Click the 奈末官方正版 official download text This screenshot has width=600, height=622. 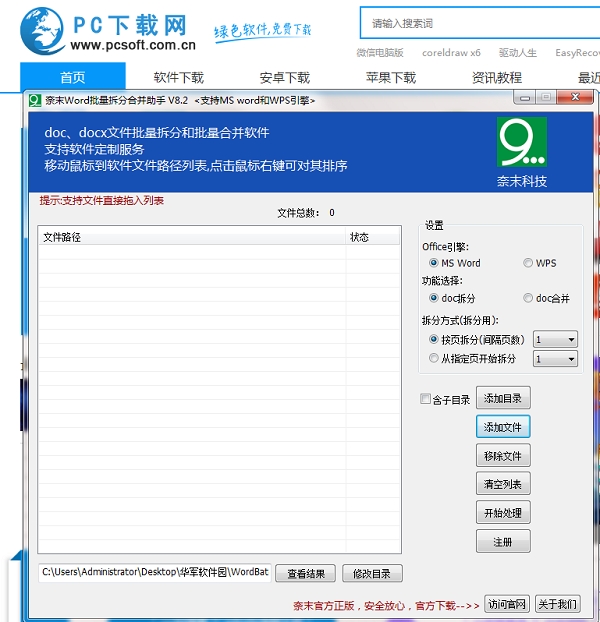pos(385,605)
